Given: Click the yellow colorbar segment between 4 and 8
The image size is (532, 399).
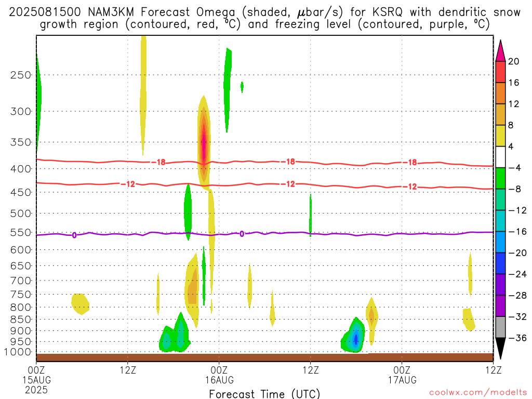Looking at the screenshot, I should [x=500, y=136].
